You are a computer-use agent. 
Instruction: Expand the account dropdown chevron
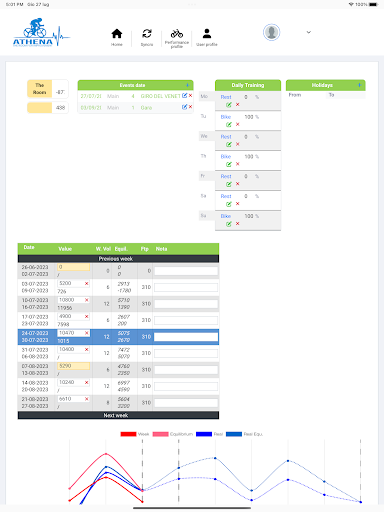309,32
